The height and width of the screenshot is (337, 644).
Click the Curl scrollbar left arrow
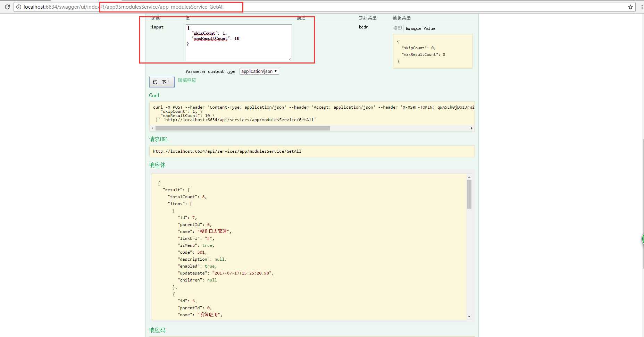[152, 128]
